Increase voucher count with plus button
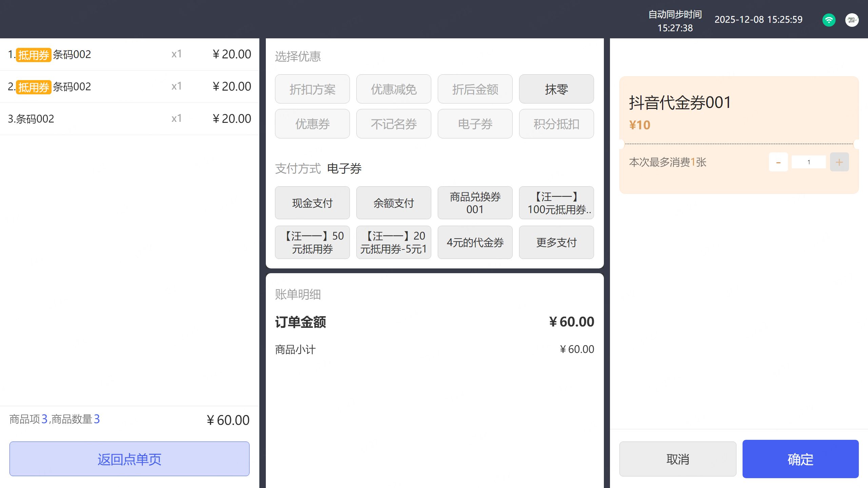 click(x=839, y=162)
